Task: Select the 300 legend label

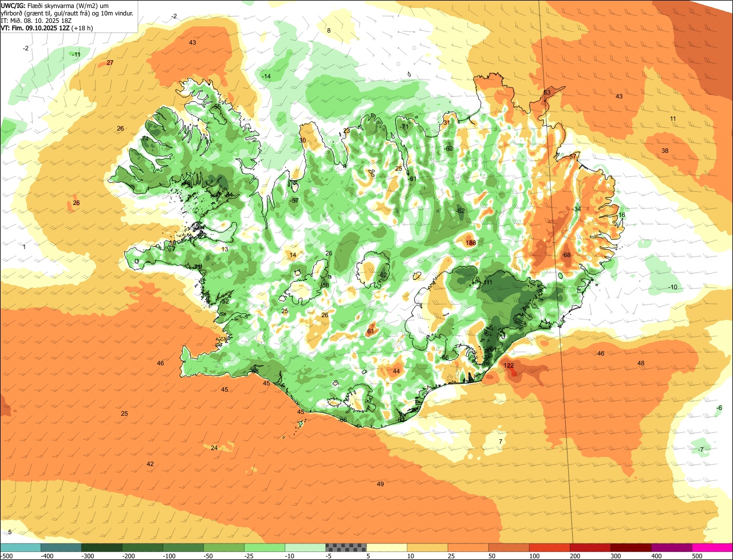Action: (x=615, y=555)
